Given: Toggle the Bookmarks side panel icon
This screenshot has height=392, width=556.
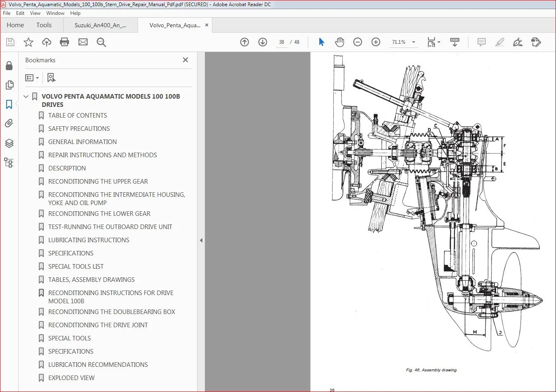Looking at the screenshot, I should pos(9,104).
